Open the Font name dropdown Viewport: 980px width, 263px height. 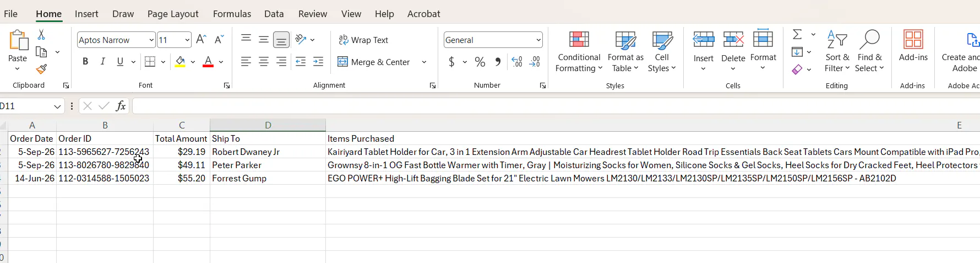[x=151, y=40]
